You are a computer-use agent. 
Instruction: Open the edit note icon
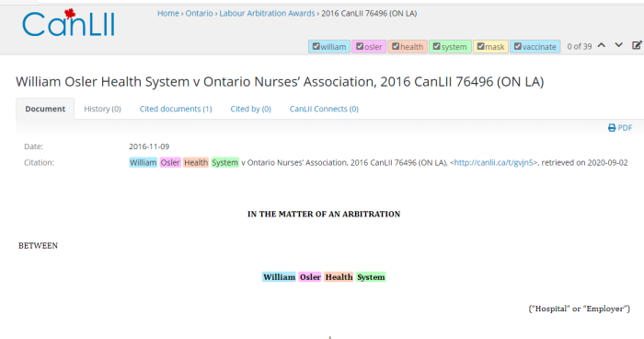tap(637, 45)
